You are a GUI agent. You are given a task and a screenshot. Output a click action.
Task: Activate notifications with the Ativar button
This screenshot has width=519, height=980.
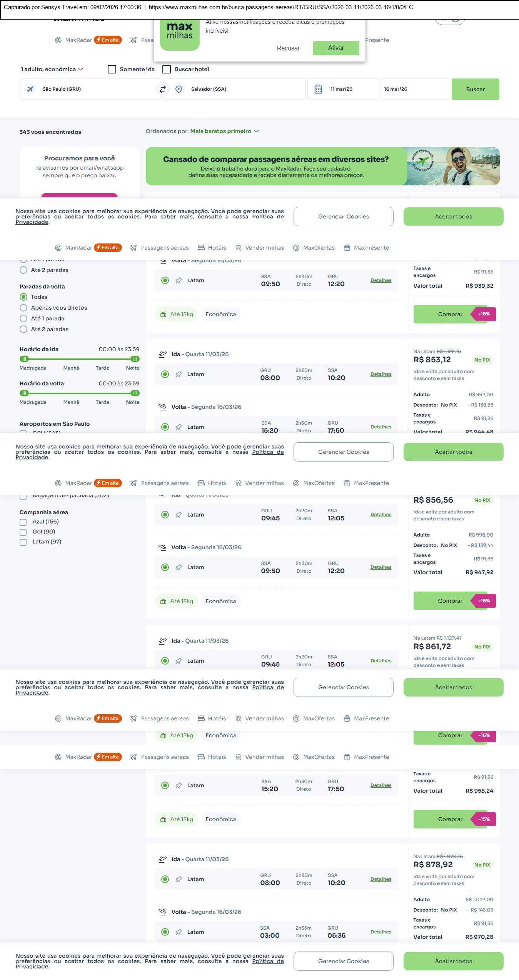[x=336, y=48]
